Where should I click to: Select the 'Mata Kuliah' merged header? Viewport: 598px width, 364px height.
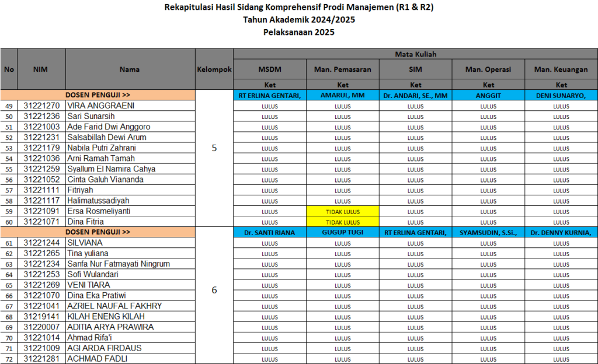point(416,54)
